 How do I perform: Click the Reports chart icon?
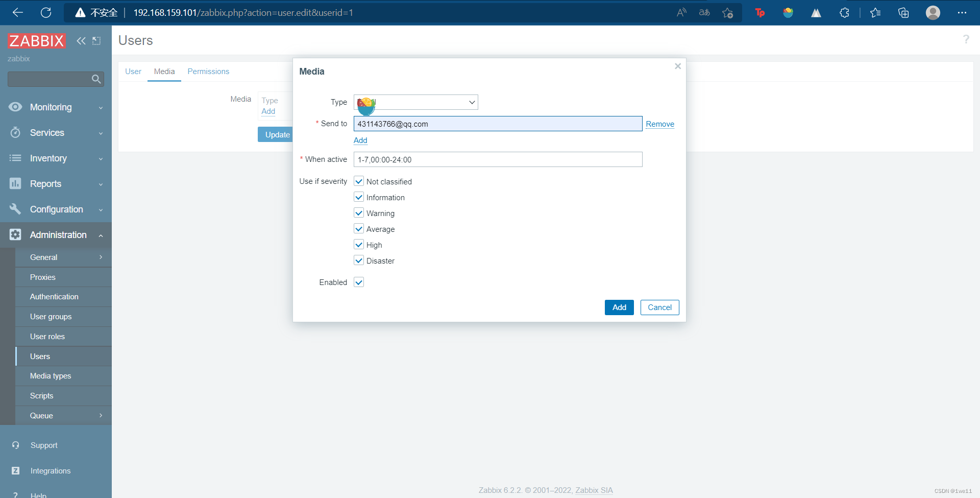tap(15, 184)
